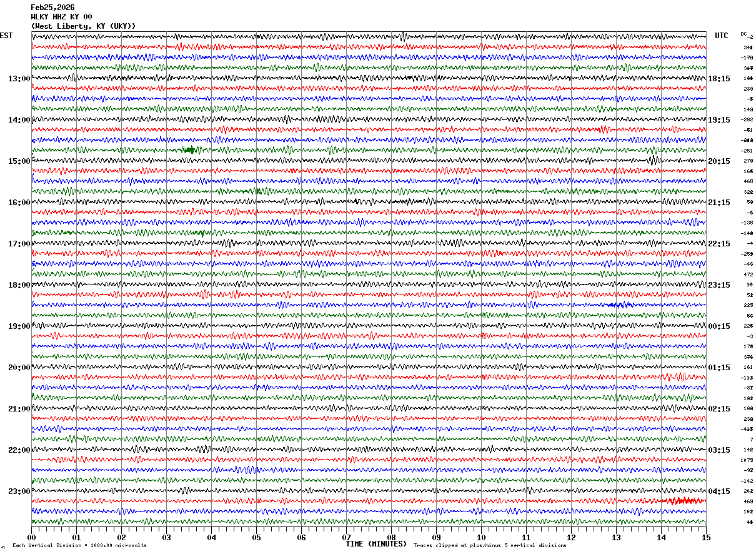Click the 05 minute tick label
This screenshot has height=554, width=756.
(256, 537)
